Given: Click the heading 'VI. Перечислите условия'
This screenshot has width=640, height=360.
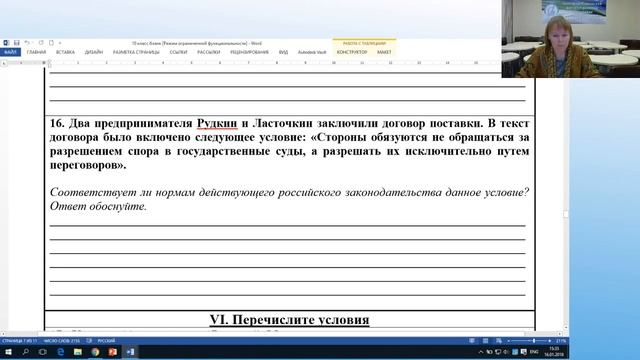Looking at the screenshot, I should click(x=289, y=320).
